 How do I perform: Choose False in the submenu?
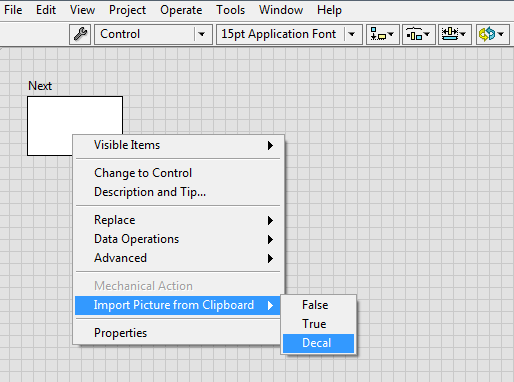coord(318,305)
